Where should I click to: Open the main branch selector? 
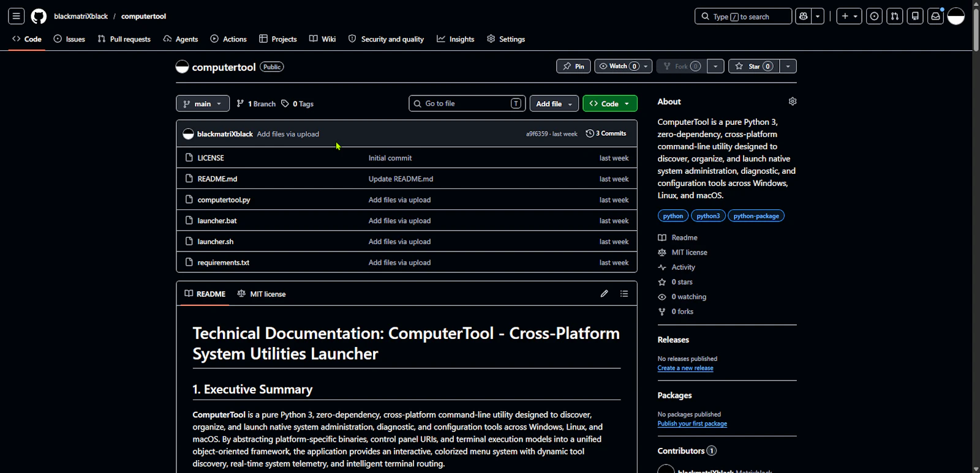tap(203, 103)
